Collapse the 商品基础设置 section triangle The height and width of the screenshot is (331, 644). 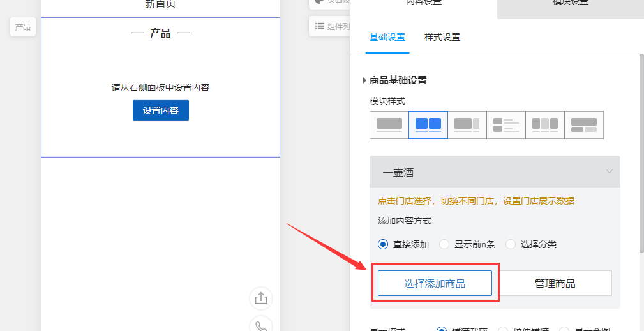[x=364, y=80]
